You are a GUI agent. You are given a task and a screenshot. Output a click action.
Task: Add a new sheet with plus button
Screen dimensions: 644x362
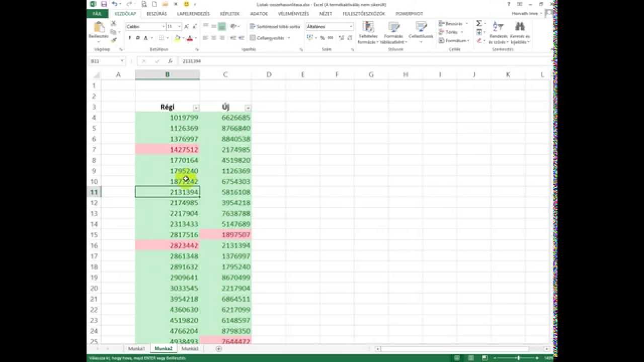click(218, 348)
